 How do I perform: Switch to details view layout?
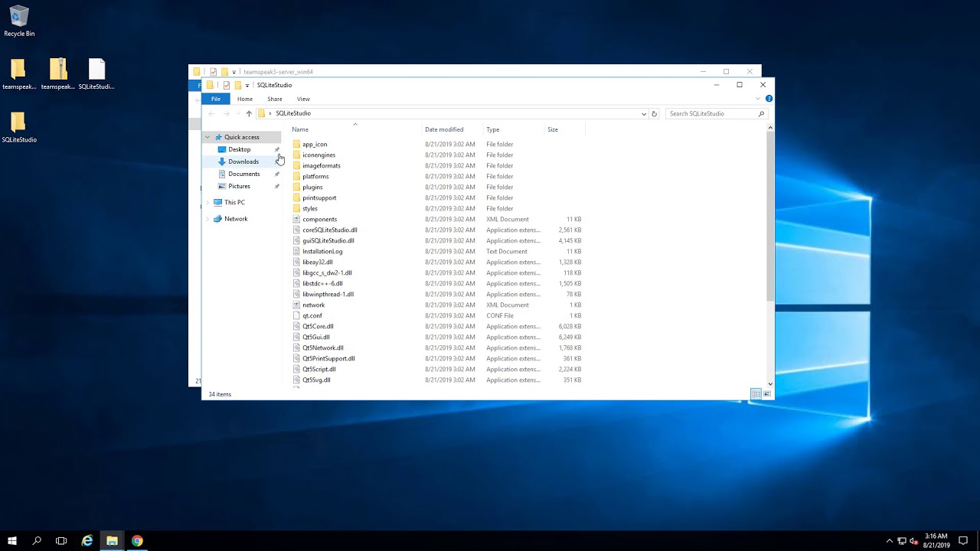[x=756, y=394]
